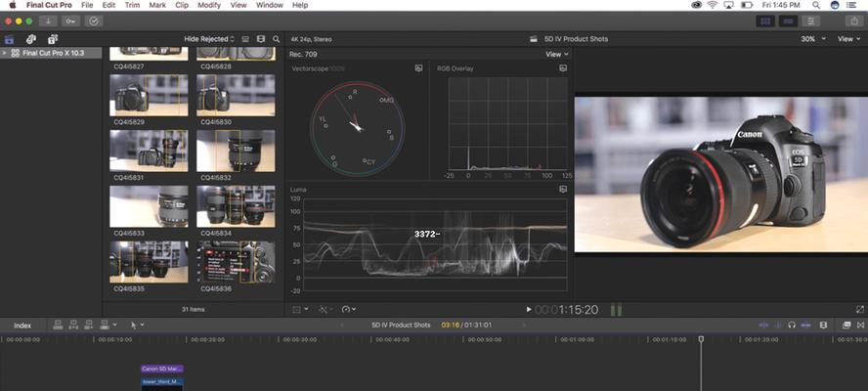This screenshot has height=391, width=868.
Task: Open the viewer 30% zoom dropdown
Action: point(812,39)
